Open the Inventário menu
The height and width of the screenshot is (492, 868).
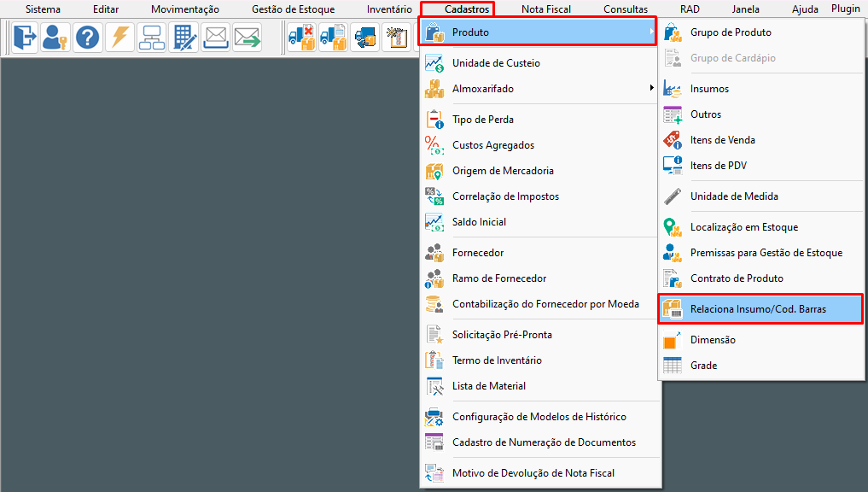click(x=389, y=9)
